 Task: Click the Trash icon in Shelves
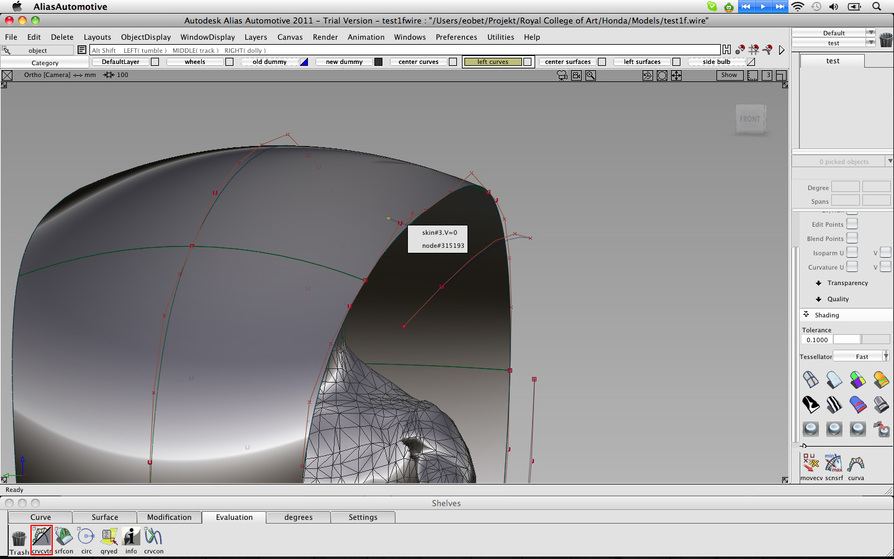point(19,540)
